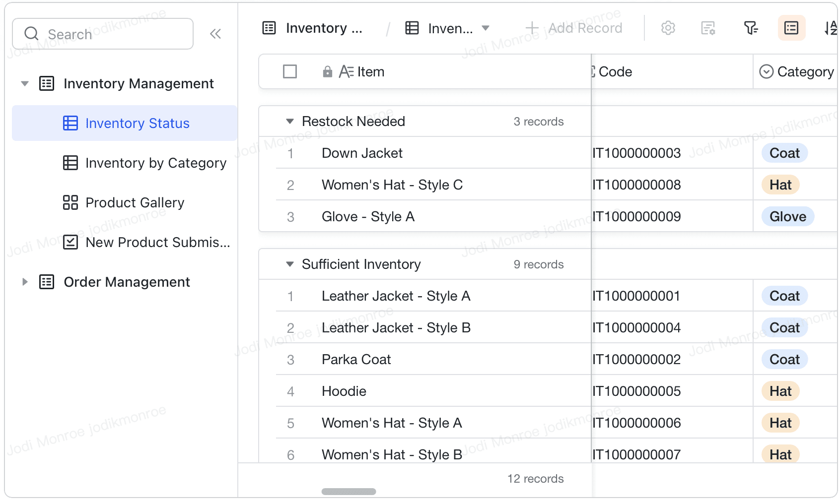This screenshot has width=839, height=504.
Task: Collapse the Sufficient Inventory group
Action: tap(290, 264)
